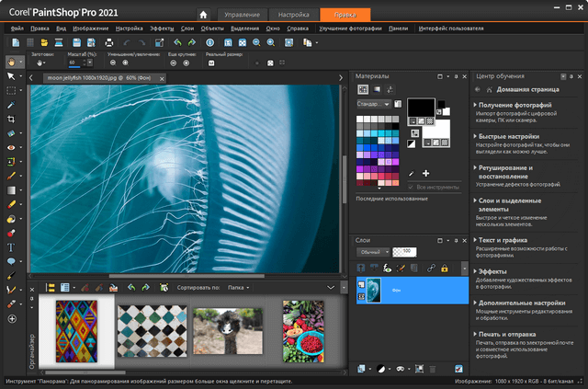Click the black foreground color swatch
The image size is (588, 389).
422,109
